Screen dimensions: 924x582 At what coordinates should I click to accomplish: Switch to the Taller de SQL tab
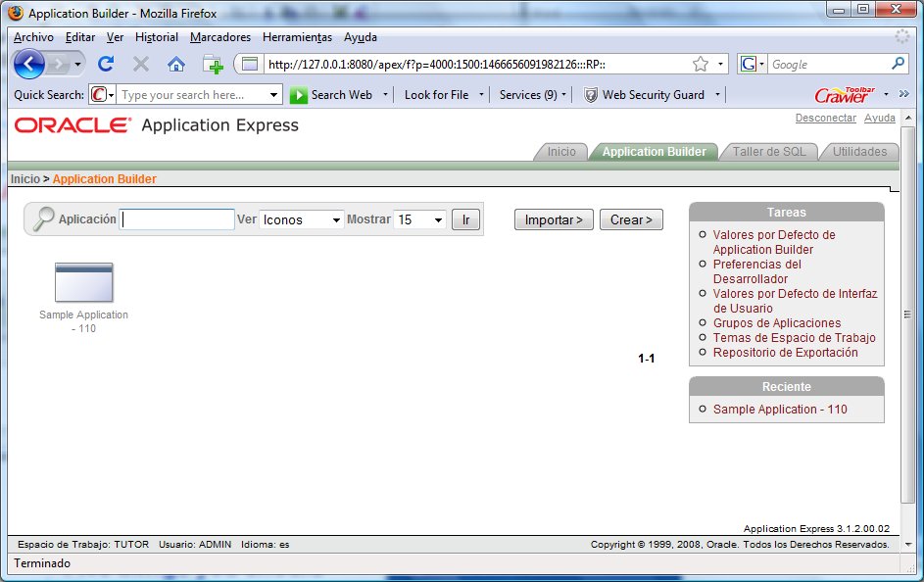(x=768, y=152)
